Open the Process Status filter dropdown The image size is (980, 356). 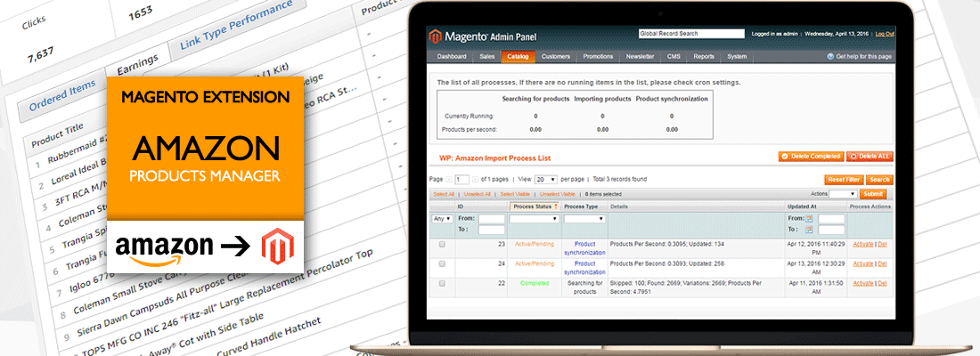[x=534, y=219]
